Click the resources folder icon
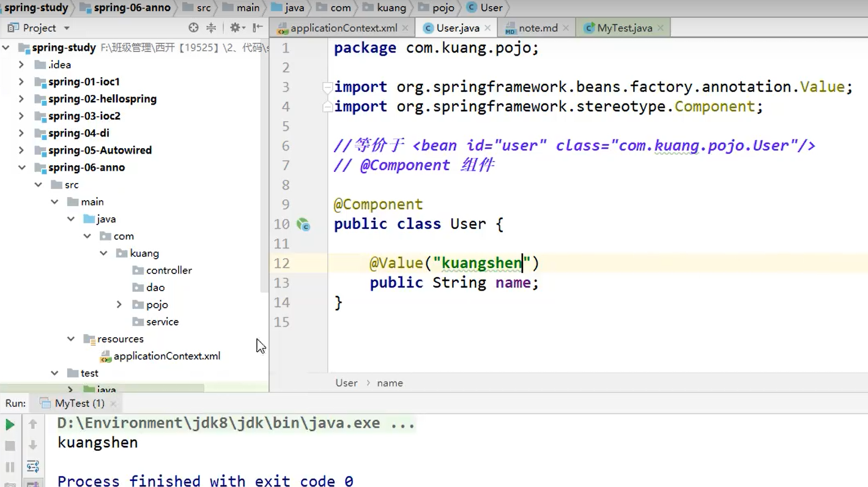Image resolution: width=868 pixels, height=487 pixels. tap(89, 339)
